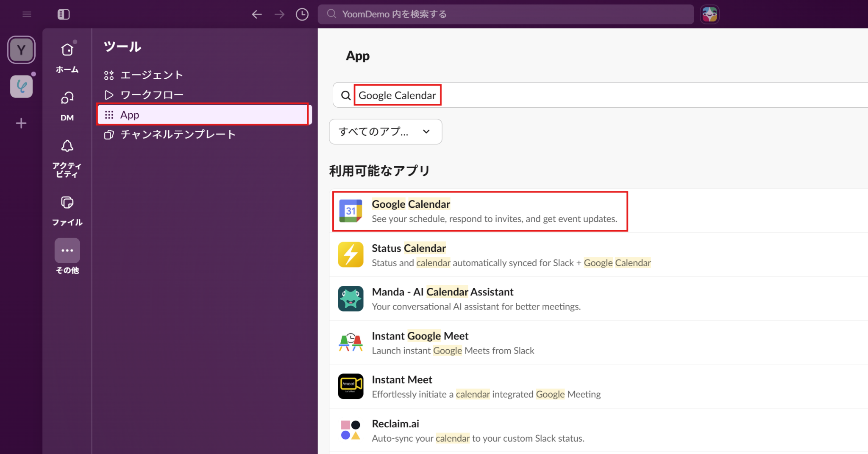
Task: Click the Google Calendar app icon
Action: pyautogui.click(x=351, y=211)
